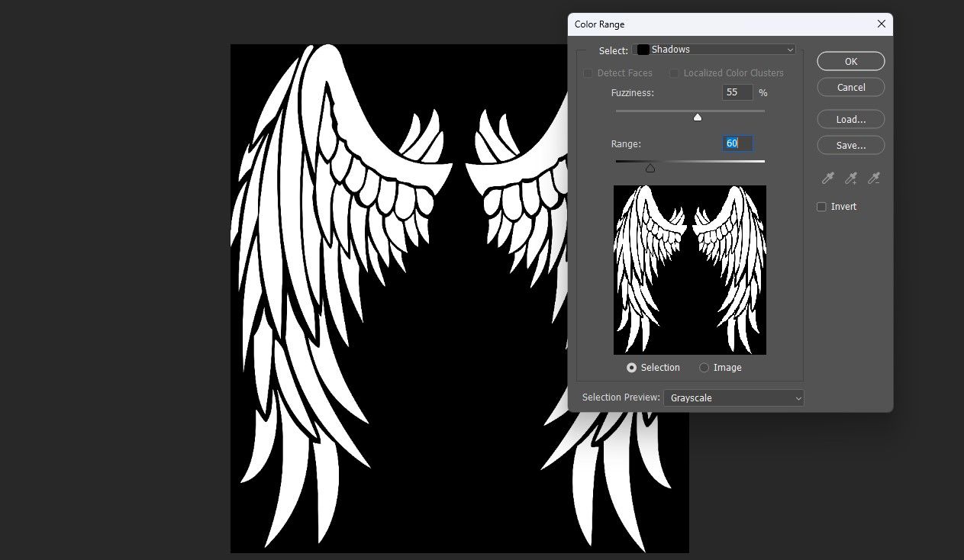Click the Fuzziness slider handle

697,117
